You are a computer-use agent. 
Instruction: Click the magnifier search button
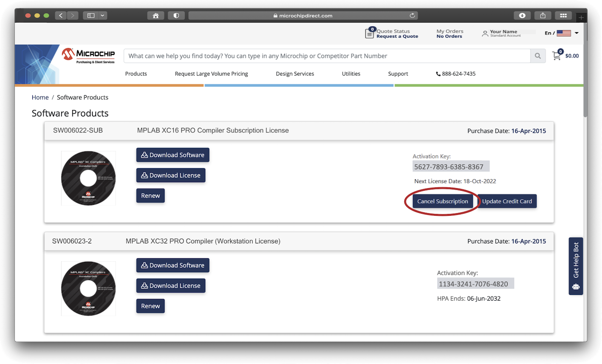click(x=537, y=56)
